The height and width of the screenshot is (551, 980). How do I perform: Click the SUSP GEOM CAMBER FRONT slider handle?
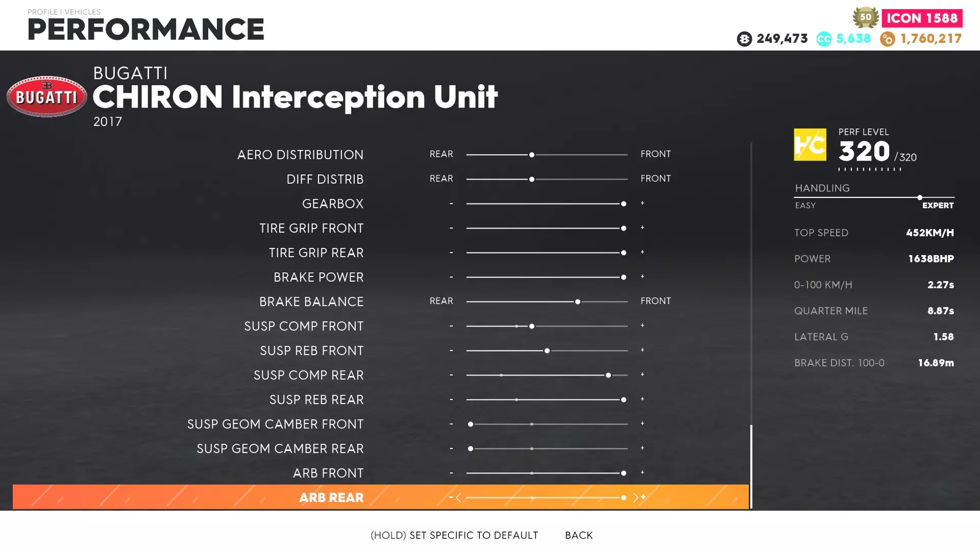click(471, 424)
